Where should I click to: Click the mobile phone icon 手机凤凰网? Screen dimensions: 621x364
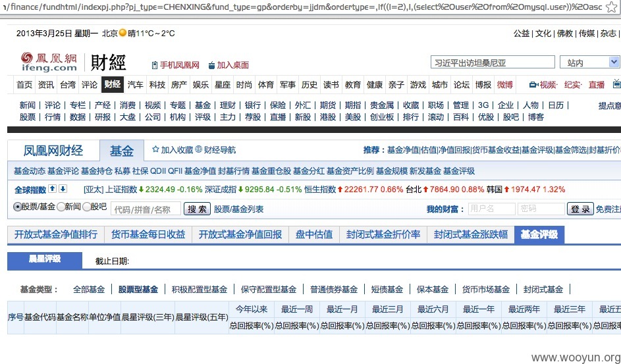tap(155, 65)
